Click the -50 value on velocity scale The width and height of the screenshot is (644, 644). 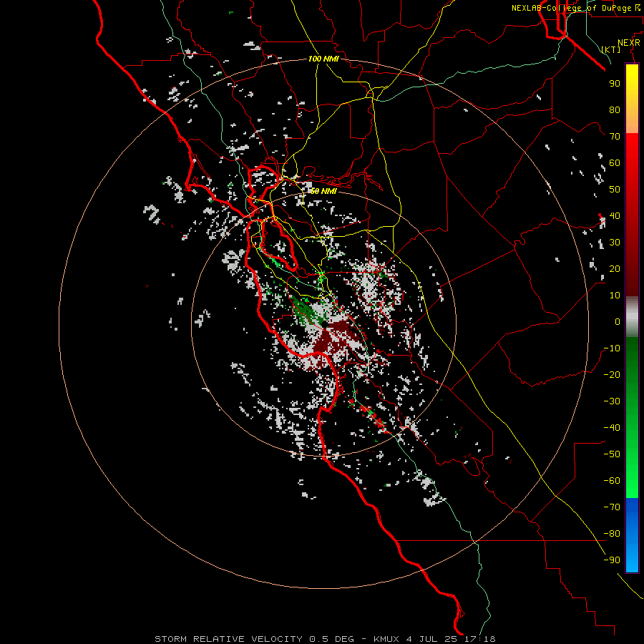(612, 454)
